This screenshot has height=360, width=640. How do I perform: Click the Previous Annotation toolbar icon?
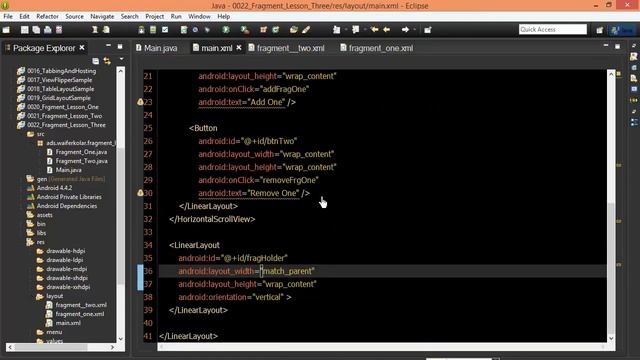(x=356, y=30)
